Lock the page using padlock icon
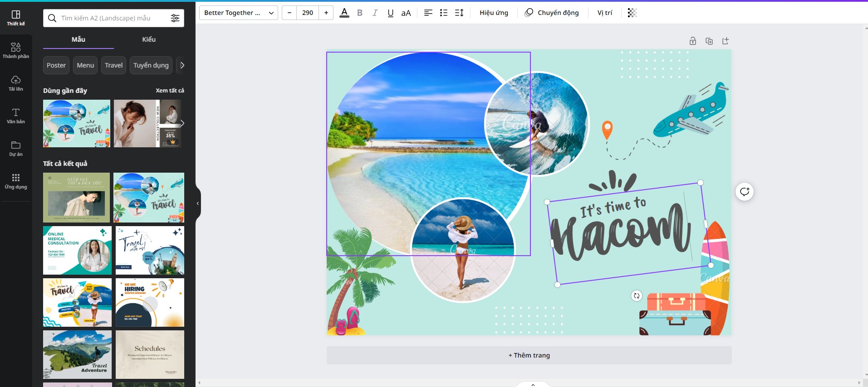Image resolution: width=868 pixels, height=387 pixels. [692, 41]
